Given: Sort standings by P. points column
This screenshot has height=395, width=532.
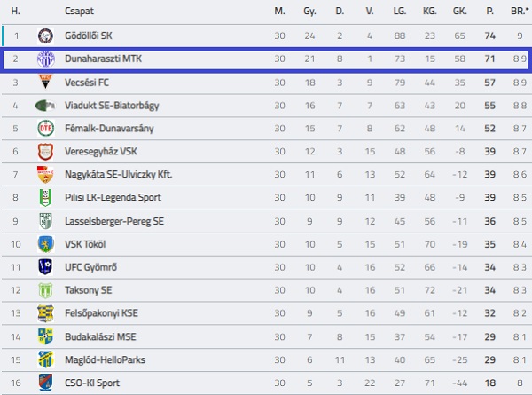Looking at the screenshot, I should pyautogui.click(x=489, y=12).
